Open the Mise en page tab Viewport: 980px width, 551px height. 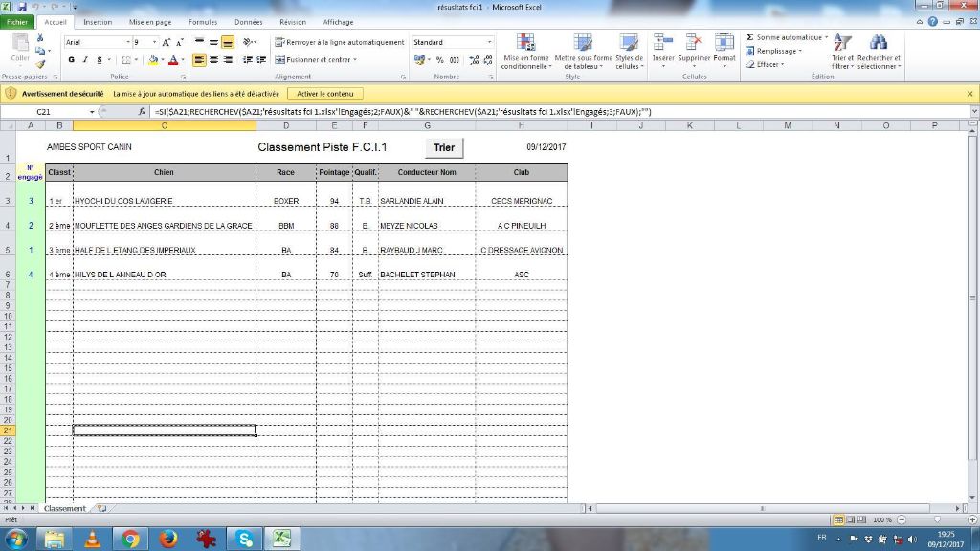(x=150, y=22)
